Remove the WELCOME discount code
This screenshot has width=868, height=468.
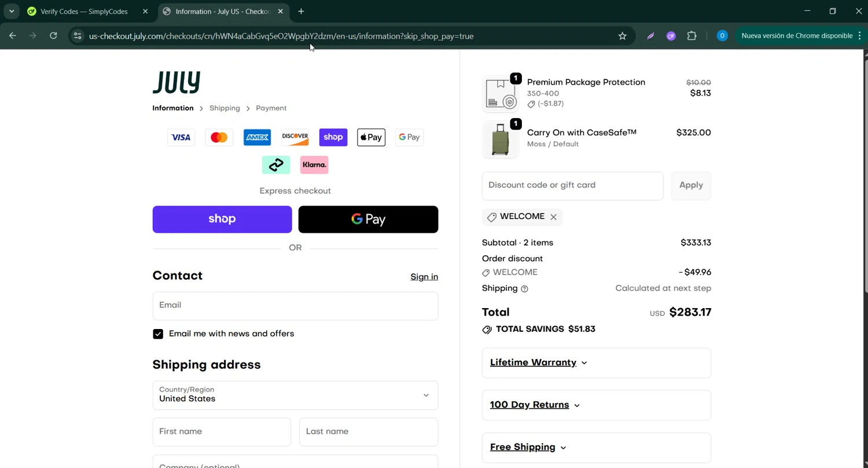[554, 217]
